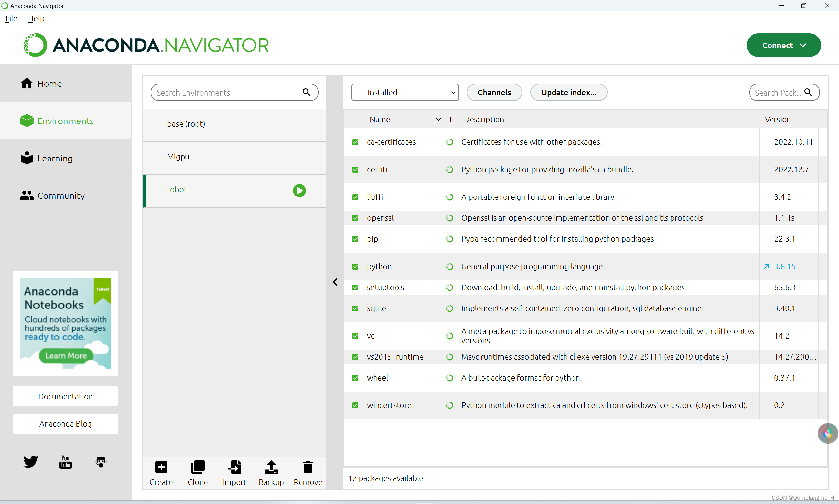The image size is (839, 504).
Task: Click the magnifier in Search Packages field
Action: 808,92
